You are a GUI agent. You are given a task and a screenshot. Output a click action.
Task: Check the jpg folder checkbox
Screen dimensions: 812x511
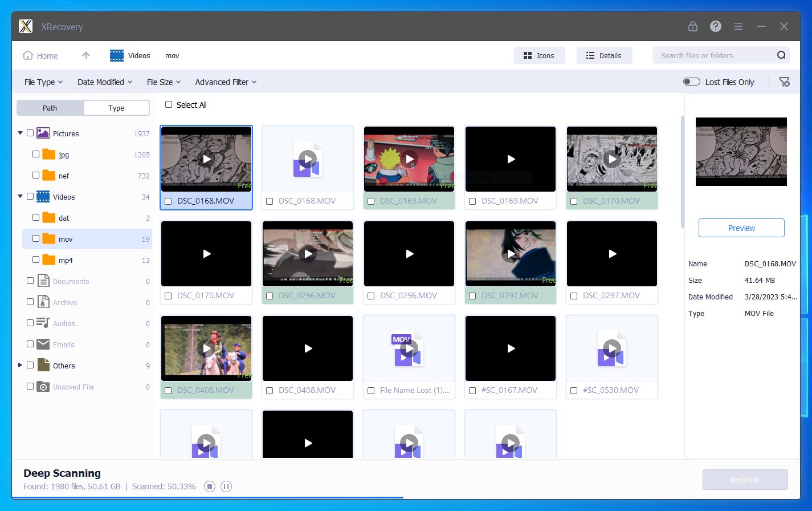coord(36,154)
